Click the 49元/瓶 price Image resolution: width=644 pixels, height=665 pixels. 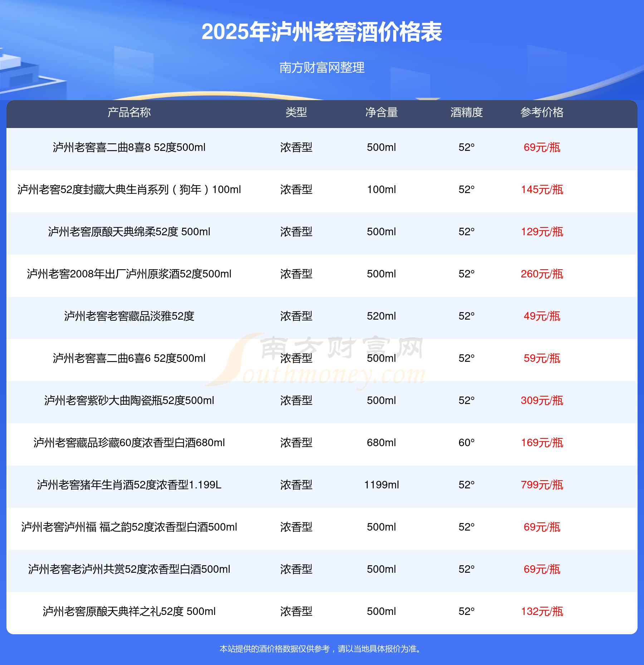coord(542,316)
